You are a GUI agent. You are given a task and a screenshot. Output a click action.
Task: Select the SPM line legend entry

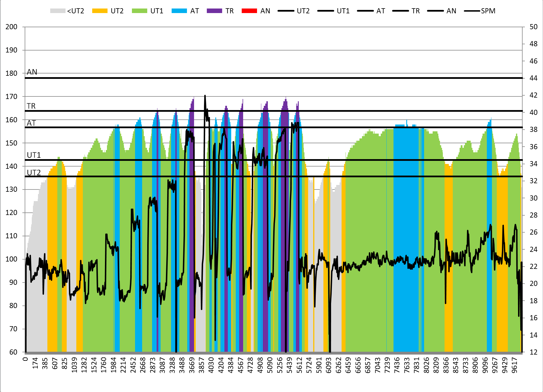[488, 11]
